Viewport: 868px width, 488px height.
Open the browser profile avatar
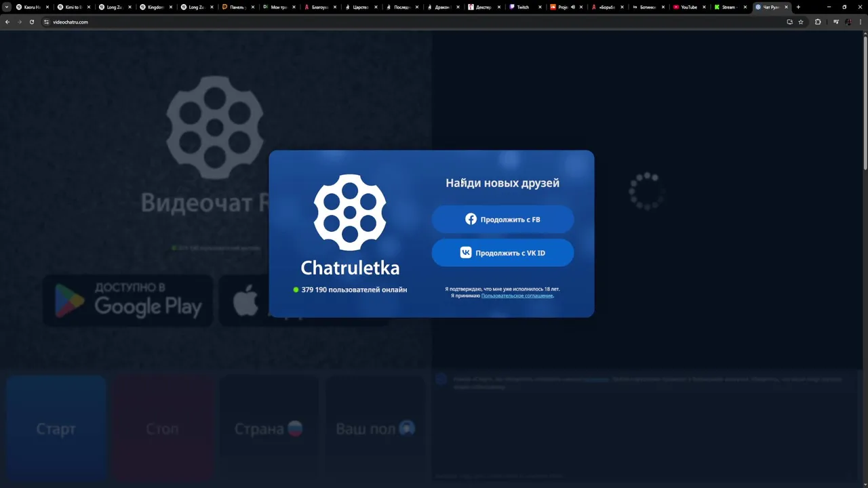tap(848, 22)
